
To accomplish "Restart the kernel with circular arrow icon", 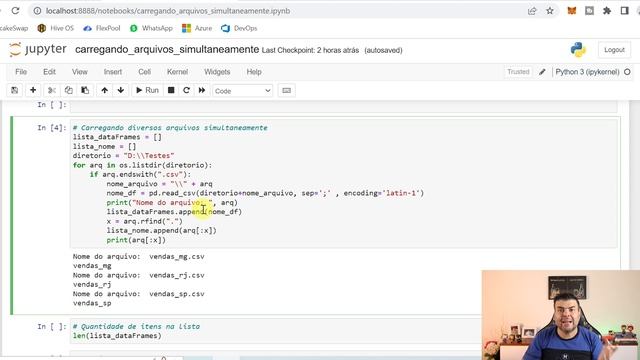I will pyautogui.click(x=187, y=90).
